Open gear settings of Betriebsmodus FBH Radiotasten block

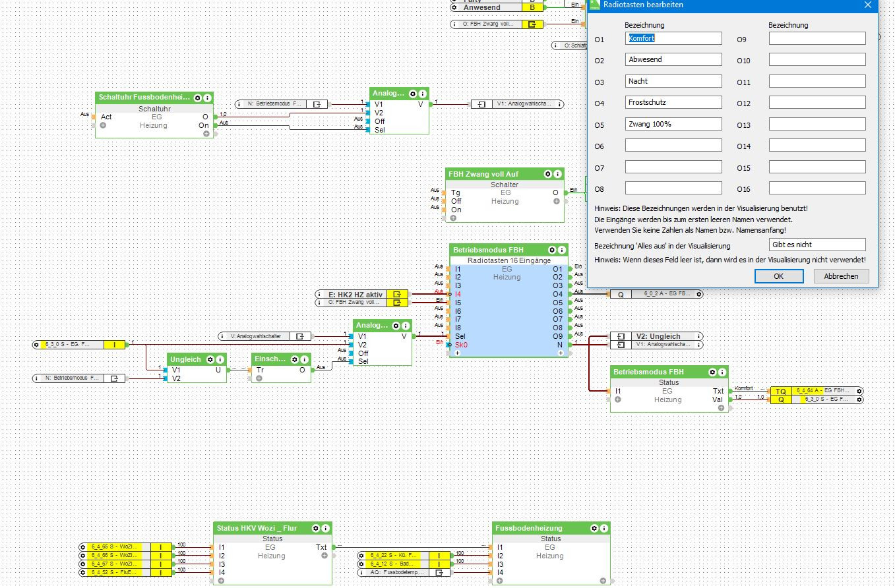(551, 250)
